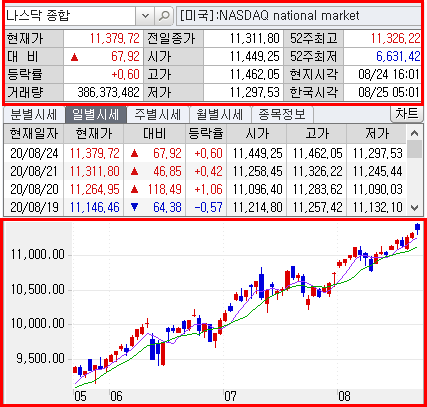Click the magnifier search icon
The image size is (427, 407).
(164, 16)
